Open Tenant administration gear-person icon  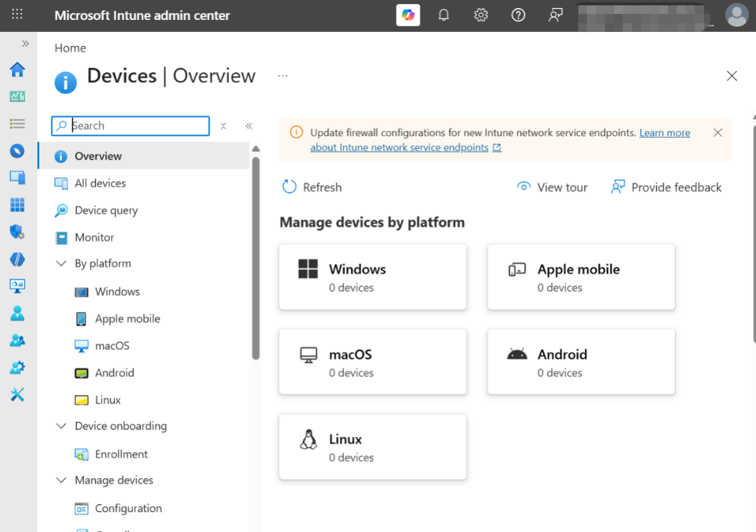(x=17, y=368)
